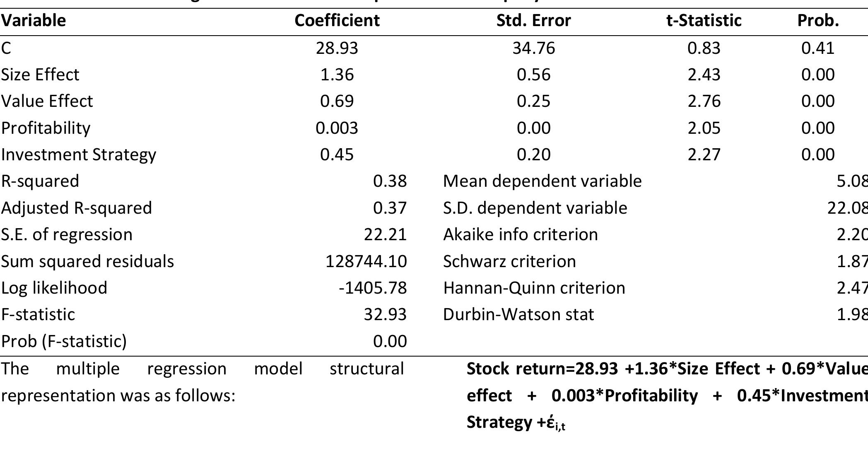Select the F-statistic value 32.93
868x451 pixels.
pyautogui.click(x=385, y=315)
